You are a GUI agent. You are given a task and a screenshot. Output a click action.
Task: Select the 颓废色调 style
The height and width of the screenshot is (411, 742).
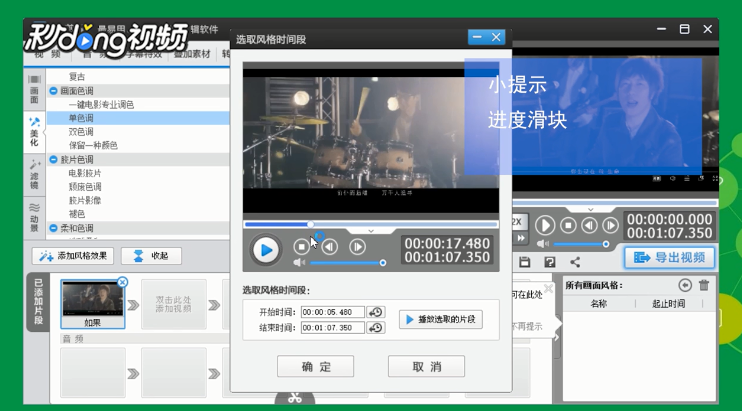[85, 187]
